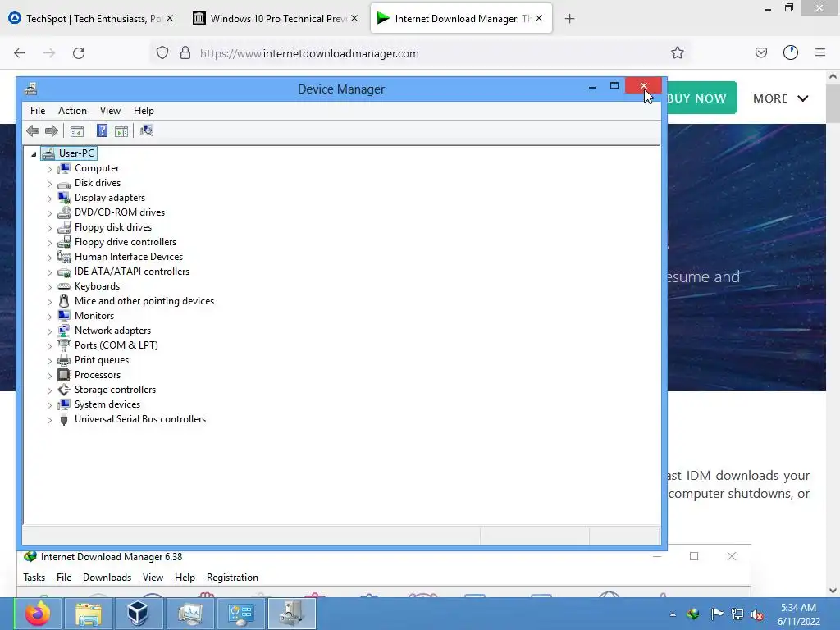
Task: Click the padlock site security icon
Action: [x=185, y=53]
